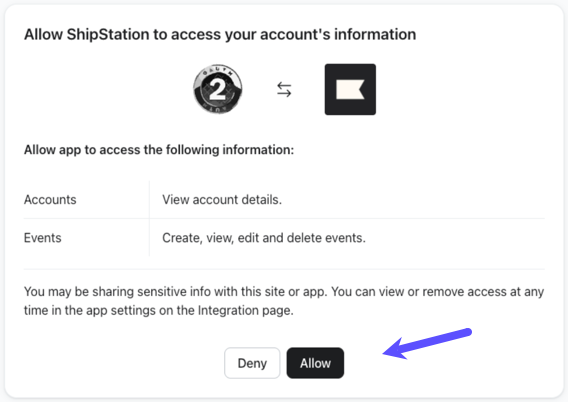Screen dimensions: 568x402
Task: Click the OAuth 2 round logo
Action: coord(218,89)
